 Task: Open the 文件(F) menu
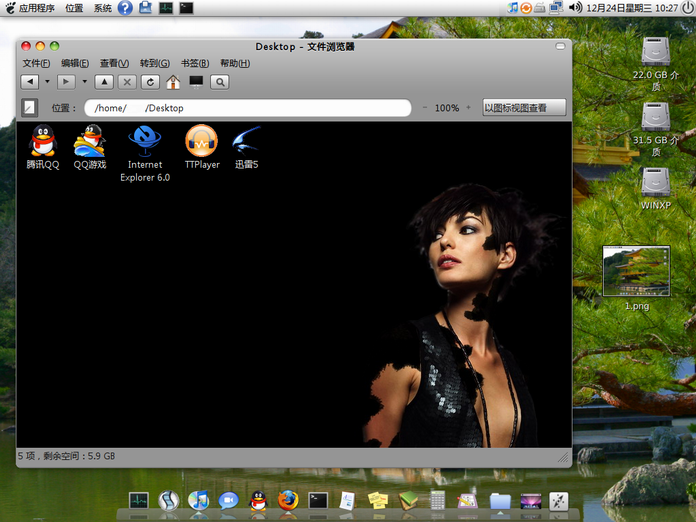(36, 63)
